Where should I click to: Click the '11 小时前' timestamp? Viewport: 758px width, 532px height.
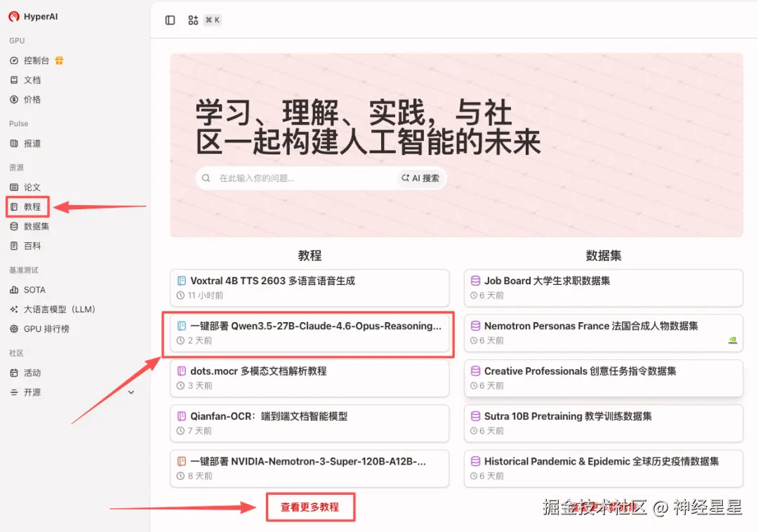205,295
